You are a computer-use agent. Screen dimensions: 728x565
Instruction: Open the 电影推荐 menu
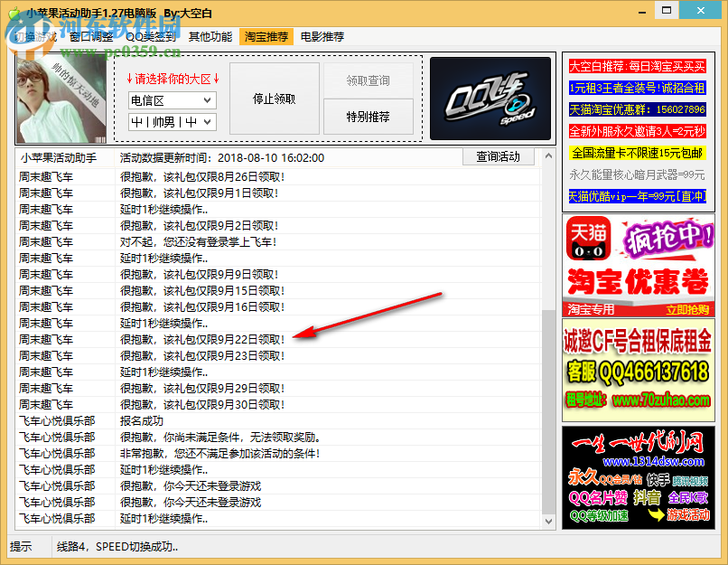point(322,37)
